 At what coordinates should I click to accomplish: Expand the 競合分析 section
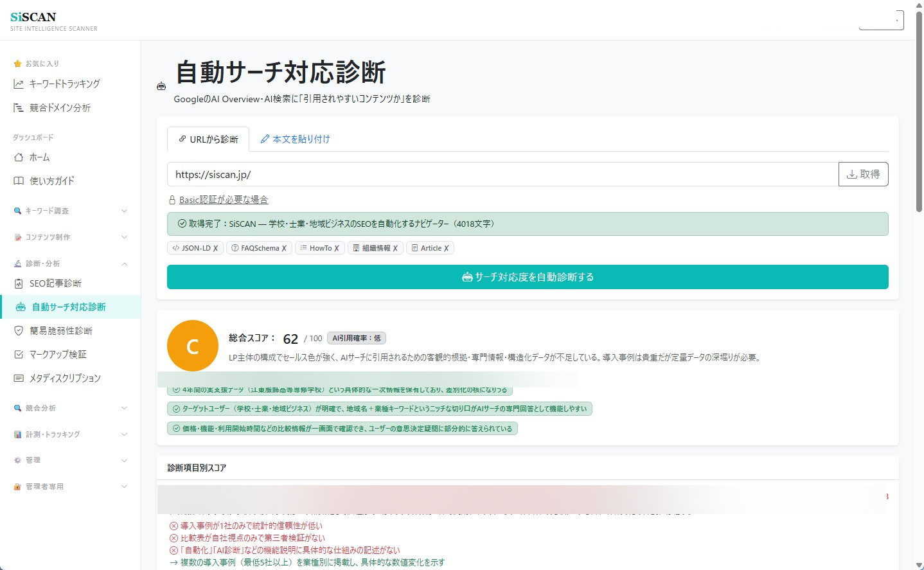(70, 408)
